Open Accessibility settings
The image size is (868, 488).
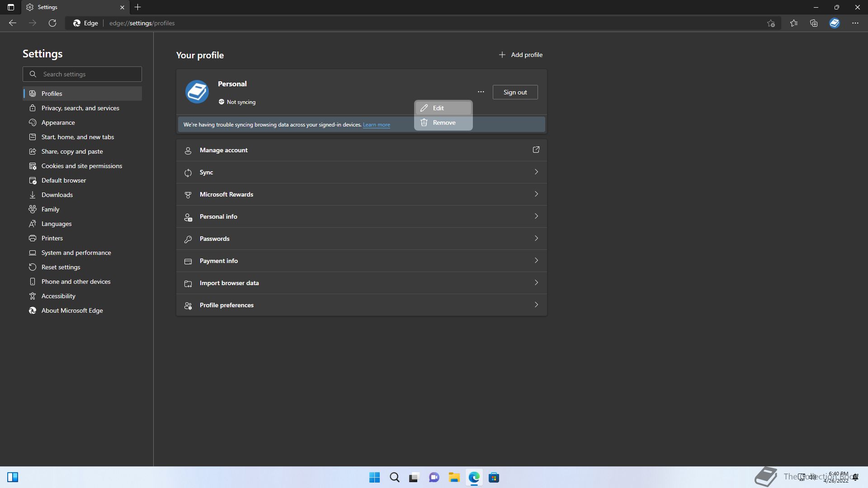click(x=82, y=296)
